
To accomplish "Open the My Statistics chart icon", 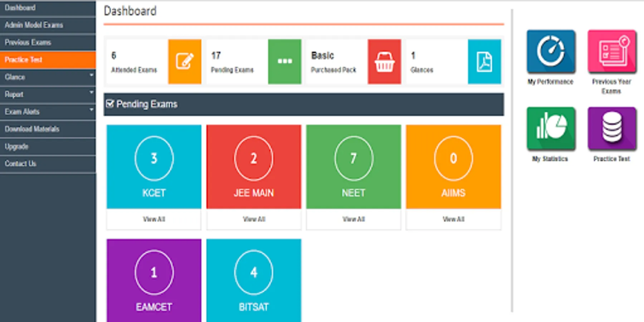I will 551,128.
